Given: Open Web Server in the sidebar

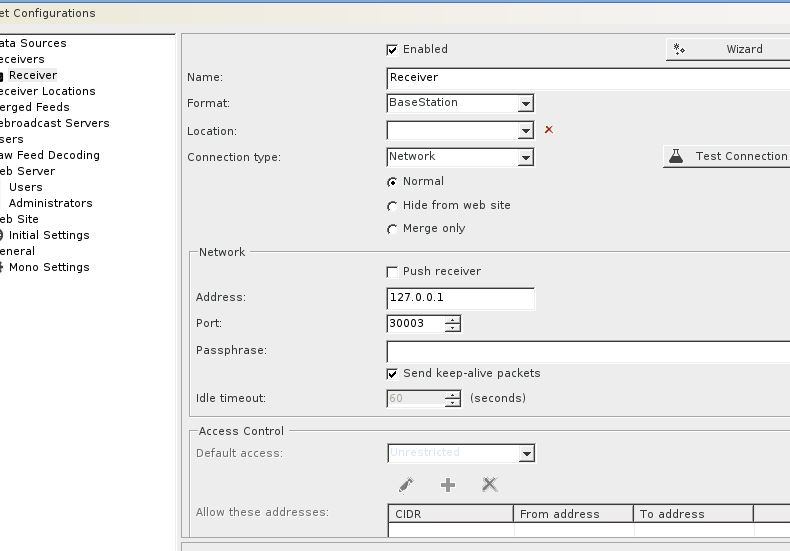Looking at the screenshot, I should pos(27,171).
